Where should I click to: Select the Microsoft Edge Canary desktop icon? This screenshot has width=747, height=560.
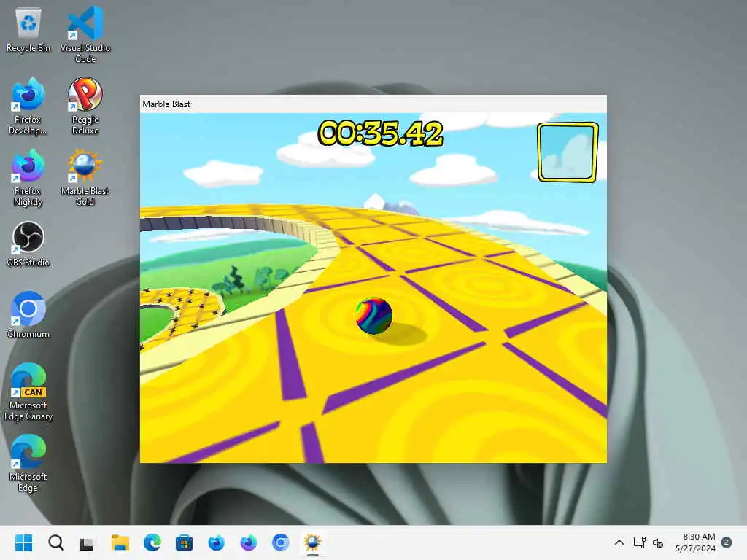[x=28, y=392]
